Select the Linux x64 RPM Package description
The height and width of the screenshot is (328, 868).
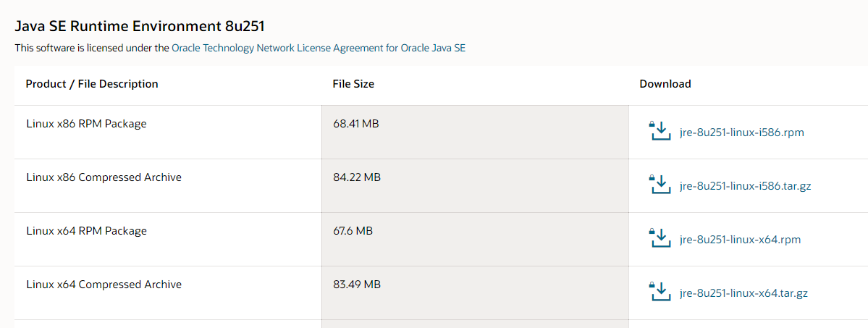[x=86, y=231]
